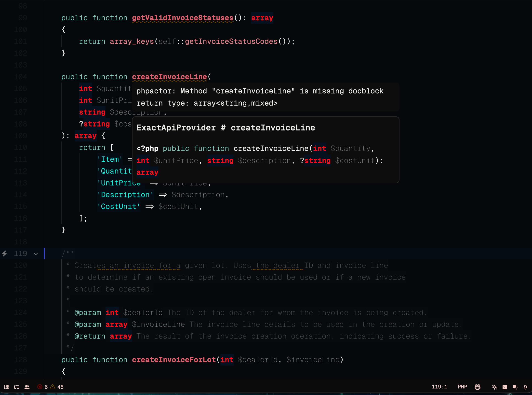The height and width of the screenshot is (395, 532).
Task: Click the $description value on line 114
Action: tap(198, 195)
